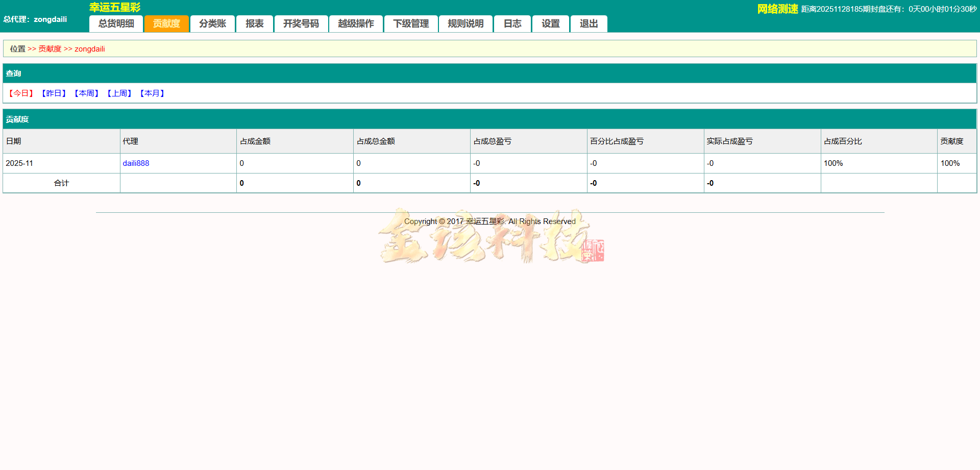Open zongdaili from the breadcrumb
Image resolution: width=980 pixels, height=470 pixels.
point(90,48)
